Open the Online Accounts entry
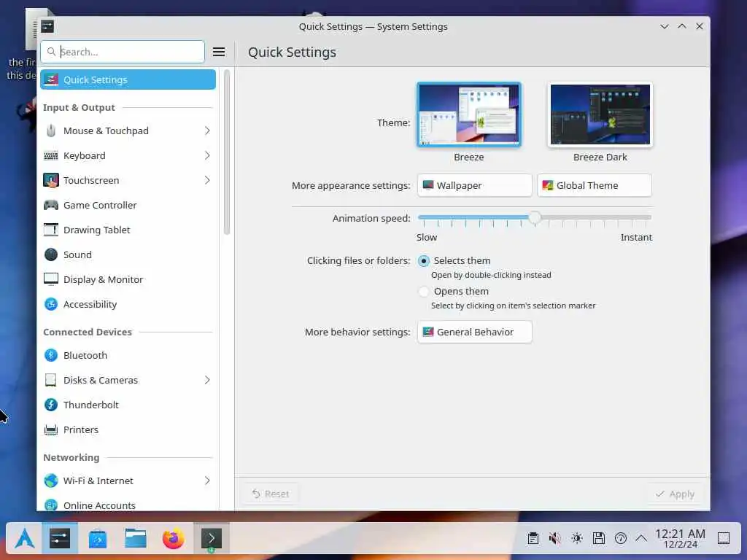 coord(128,504)
